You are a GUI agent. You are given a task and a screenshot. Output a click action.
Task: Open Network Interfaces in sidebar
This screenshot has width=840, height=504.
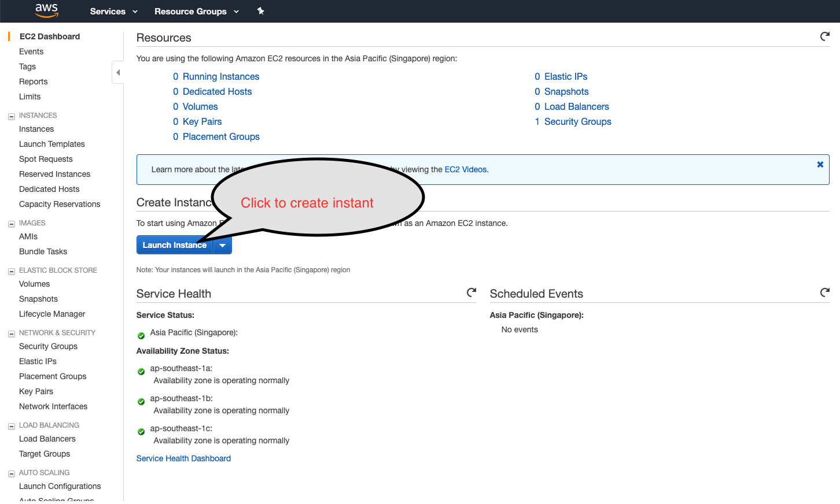click(53, 406)
